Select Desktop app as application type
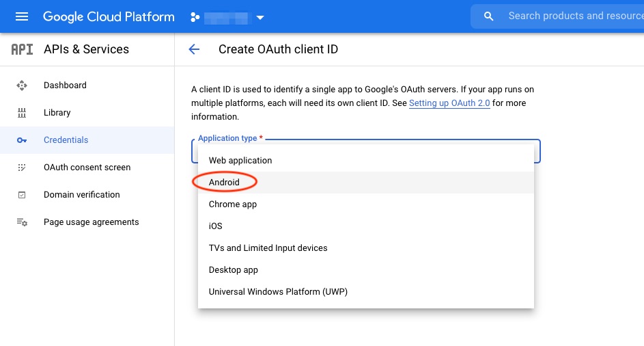 (x=366, y=270)
